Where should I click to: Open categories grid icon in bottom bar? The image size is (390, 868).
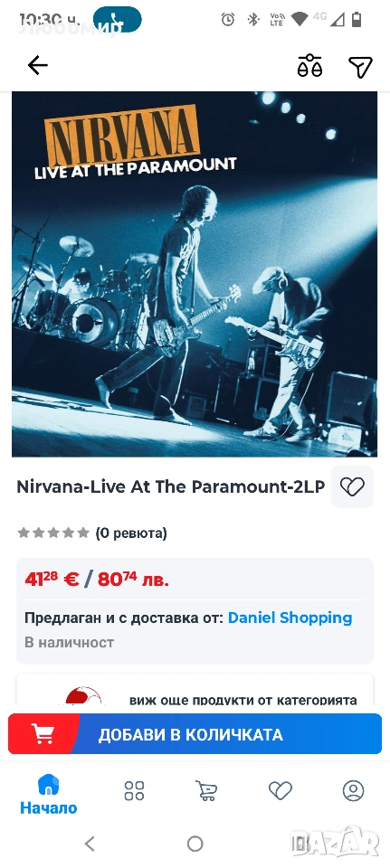click(x=134, y=790)
